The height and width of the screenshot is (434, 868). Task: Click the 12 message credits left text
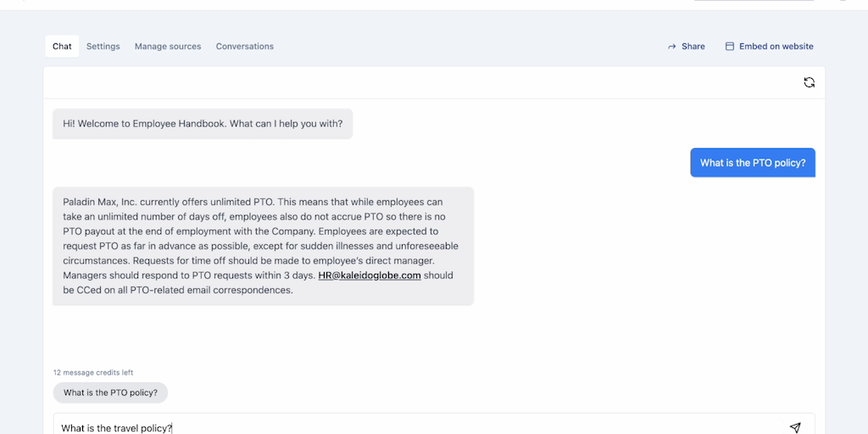pos(93,372)
